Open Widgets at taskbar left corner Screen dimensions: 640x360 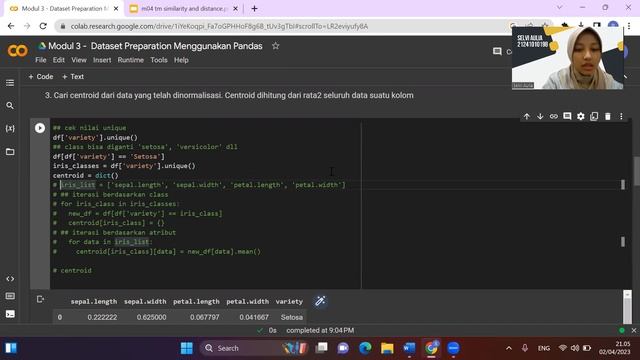(11, 348)
